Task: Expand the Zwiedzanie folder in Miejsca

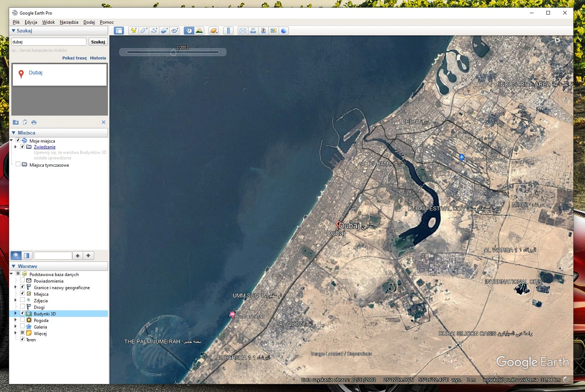Action: pos(15,147)
